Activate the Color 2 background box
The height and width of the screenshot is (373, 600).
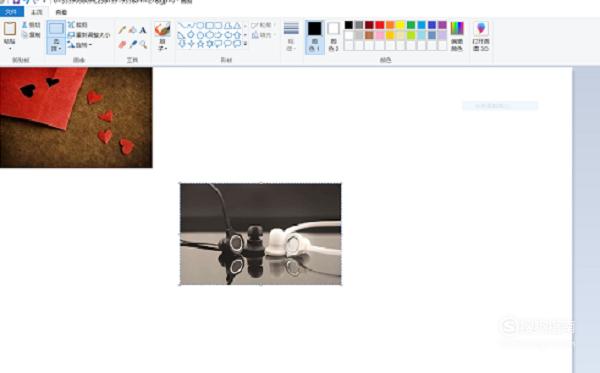333,37
